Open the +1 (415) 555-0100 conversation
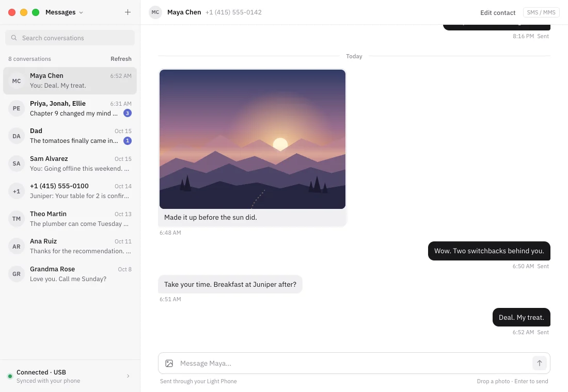 click(x=70, y=191)
